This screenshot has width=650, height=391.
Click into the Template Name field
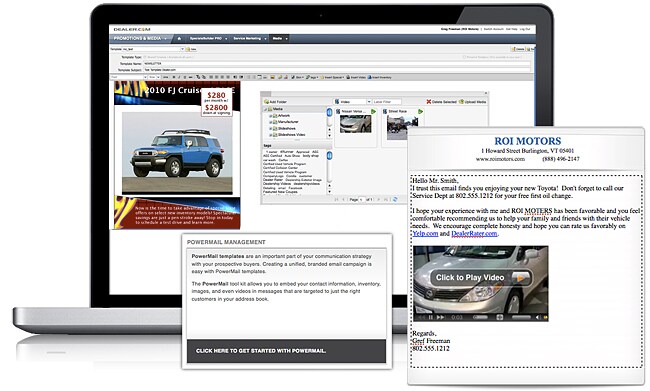pyautogui.click(x=337, y=63)
